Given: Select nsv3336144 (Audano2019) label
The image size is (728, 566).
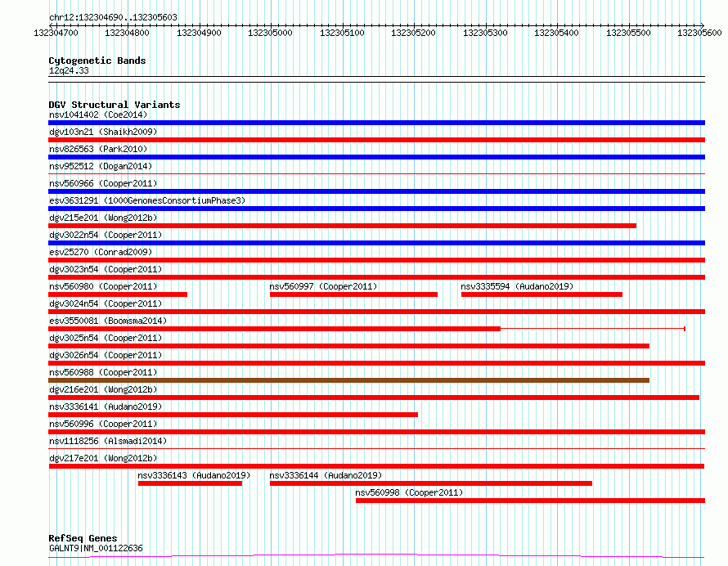Looking at the screenshot, I should tap(326, 475).
